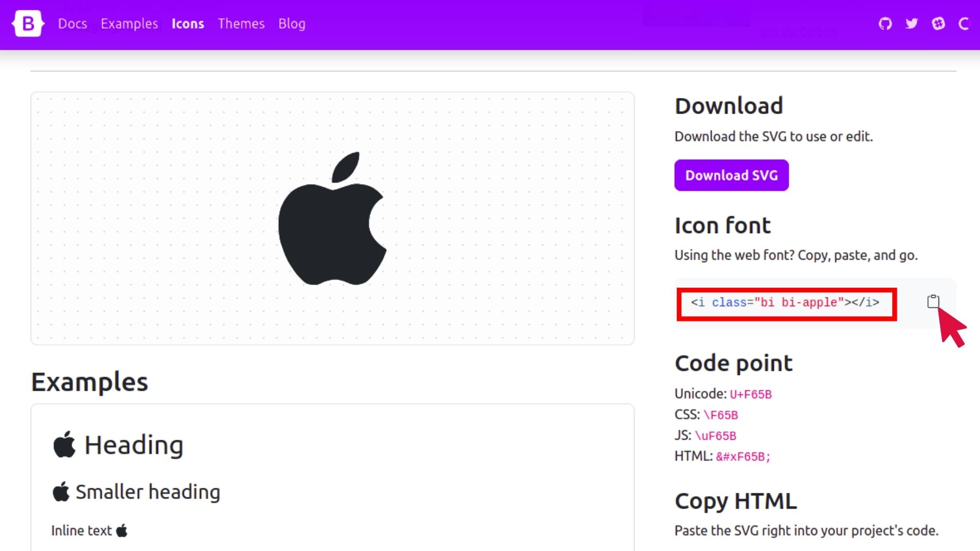
Task: Open the Icons navigation menu item
Action: coord(187,23)
